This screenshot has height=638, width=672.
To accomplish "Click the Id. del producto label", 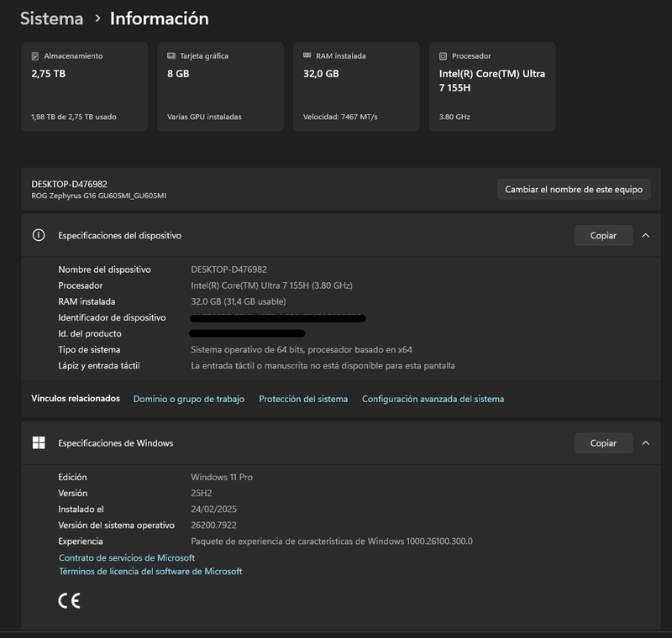I will click(90, 333).
